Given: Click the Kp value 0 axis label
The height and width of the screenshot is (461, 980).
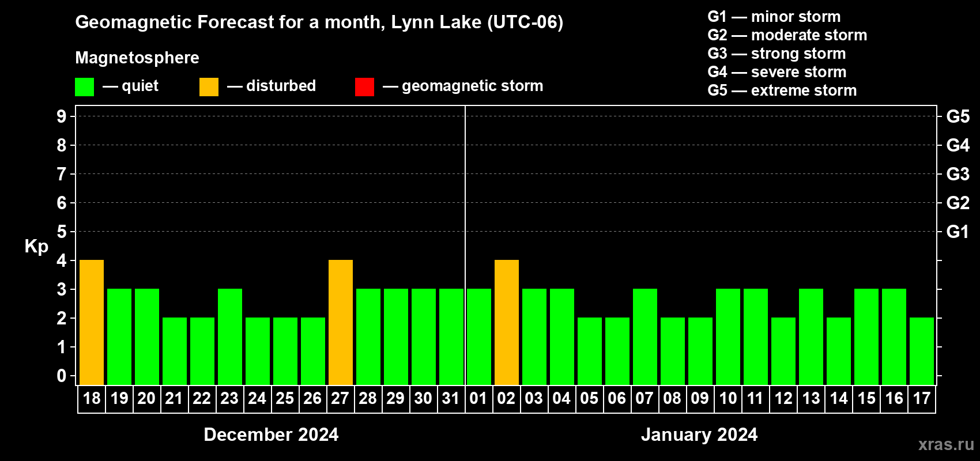Looking at the screenshot, I should (62, 376).
